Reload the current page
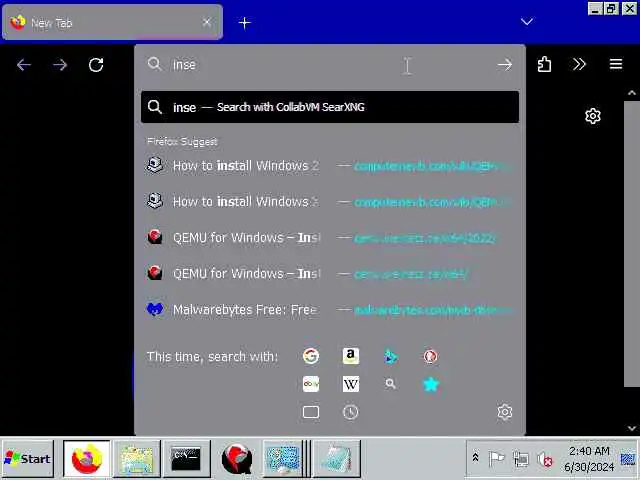The height and width of the screenshot is (480, 640). pyautogui.click(x=96, y=64)
